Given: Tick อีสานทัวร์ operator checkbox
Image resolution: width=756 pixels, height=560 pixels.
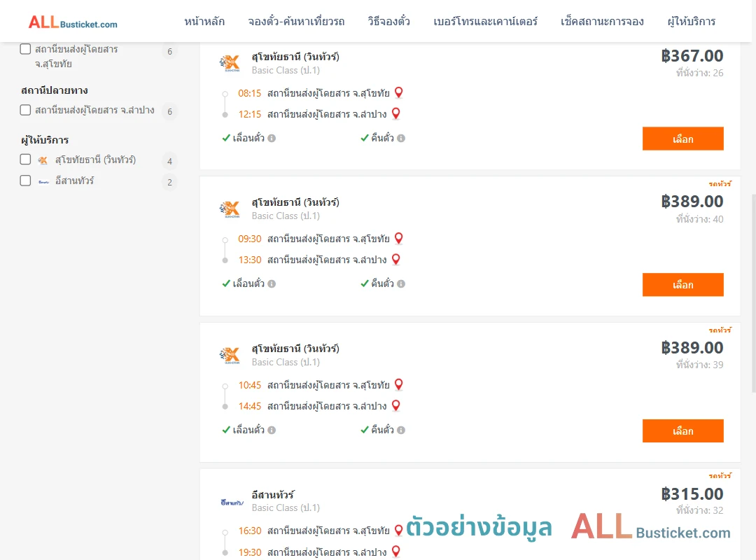Looking at the screenshot, I should [26, 181].
